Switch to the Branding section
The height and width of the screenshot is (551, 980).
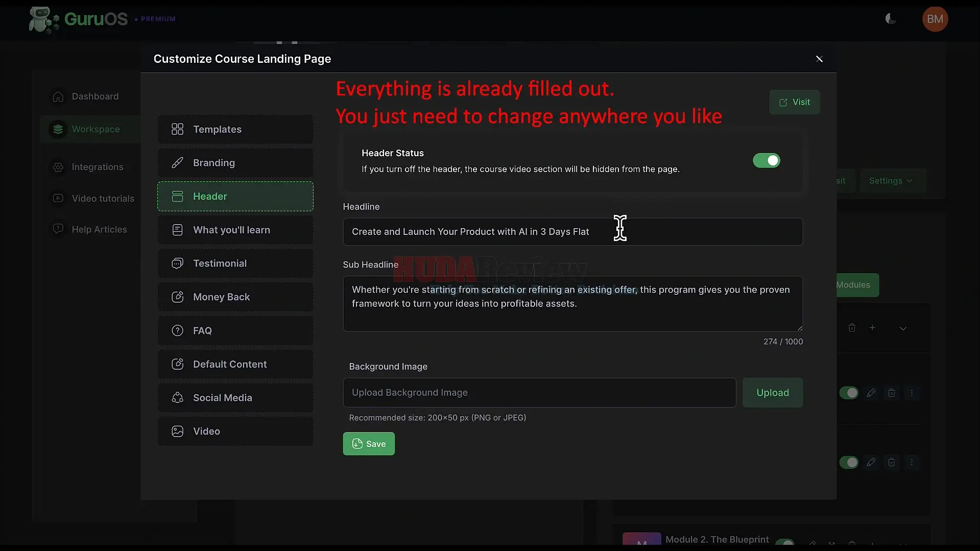pyautogui.click(x=235, y=163)
